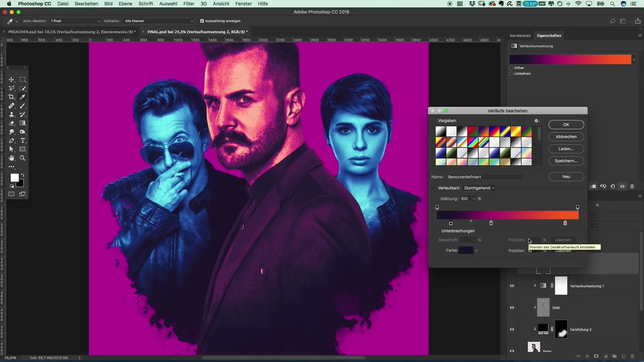
Task: Click Neu to create gradient preset
Action: click(566, 177)
